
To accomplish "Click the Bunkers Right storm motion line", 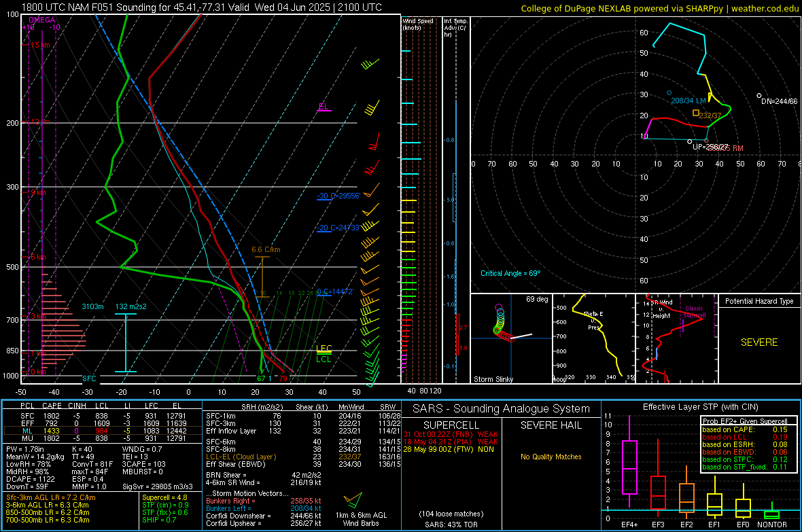I will point(264,501).
